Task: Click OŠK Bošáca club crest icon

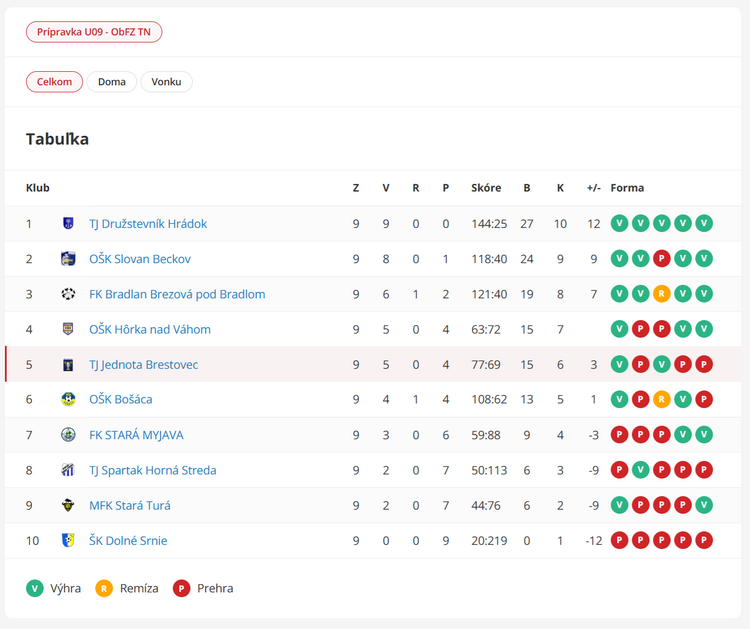Action: [x=68, y=400]
